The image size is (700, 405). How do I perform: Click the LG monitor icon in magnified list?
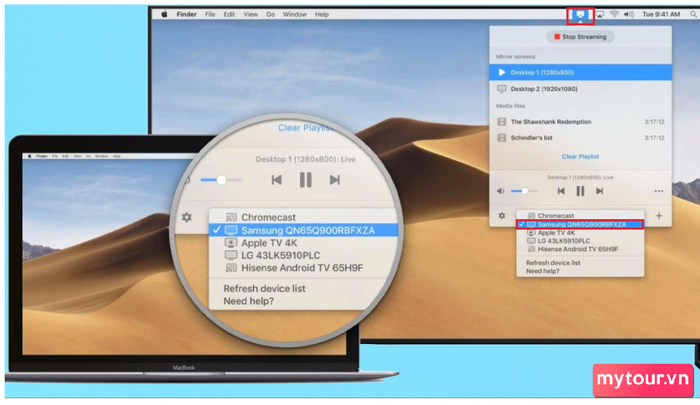[231, 255]
